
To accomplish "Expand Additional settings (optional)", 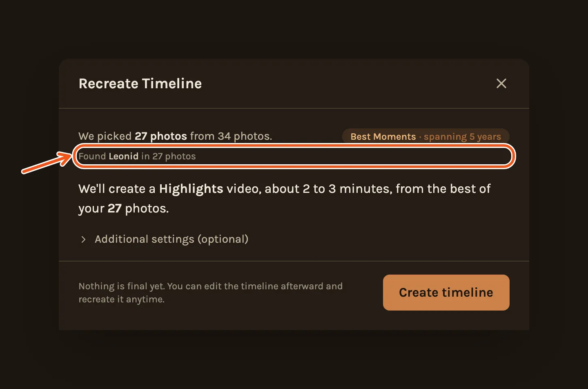I will tap(164, 239).
